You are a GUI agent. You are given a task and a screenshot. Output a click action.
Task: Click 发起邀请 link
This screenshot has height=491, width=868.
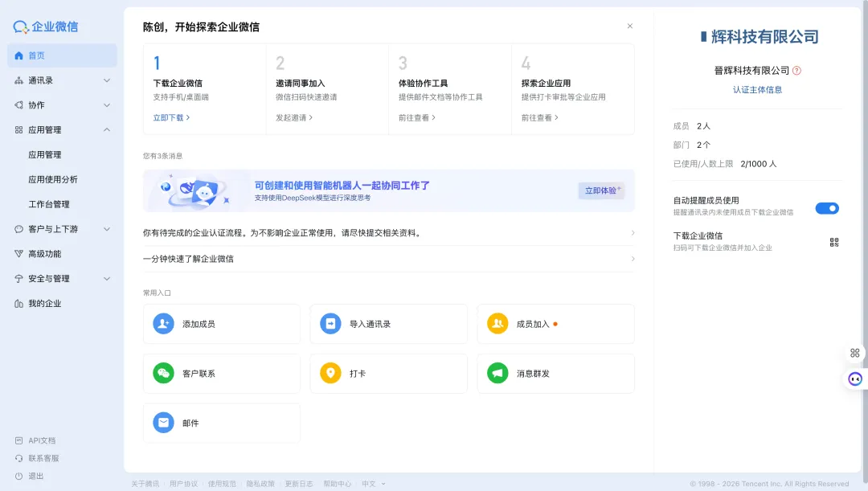(x=294, y=117)
